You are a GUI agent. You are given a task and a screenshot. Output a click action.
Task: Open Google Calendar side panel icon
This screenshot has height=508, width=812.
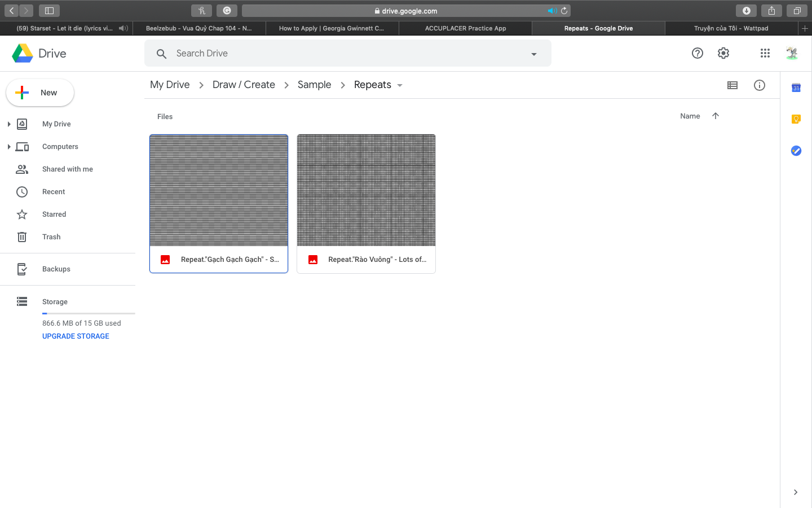(x=796, y=88)
